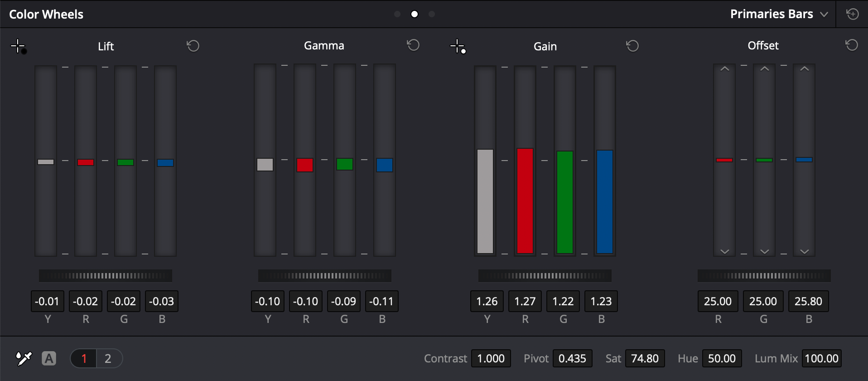Pick white point with Gain crosshair picker
The height and width of the screenshot is (381, 868).
click(458, 46)
